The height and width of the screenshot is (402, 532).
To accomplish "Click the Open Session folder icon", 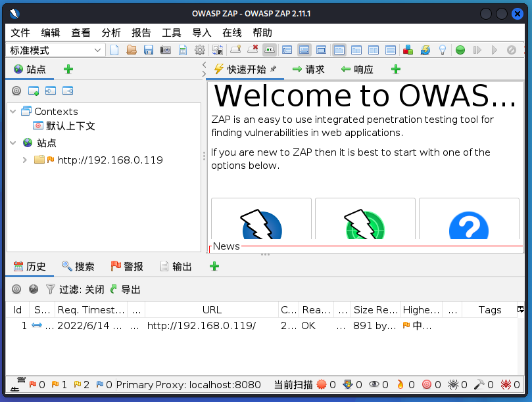I will (132, 50).
